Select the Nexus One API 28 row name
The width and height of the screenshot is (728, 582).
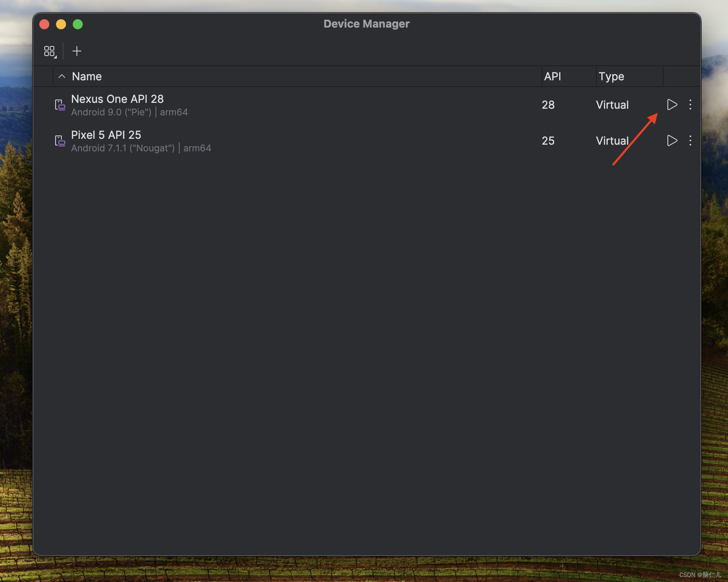tap(117, 99)
